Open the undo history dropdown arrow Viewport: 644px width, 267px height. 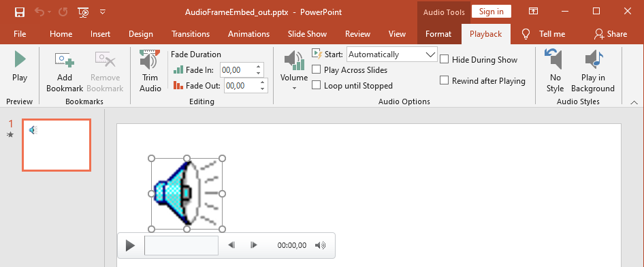50,12
